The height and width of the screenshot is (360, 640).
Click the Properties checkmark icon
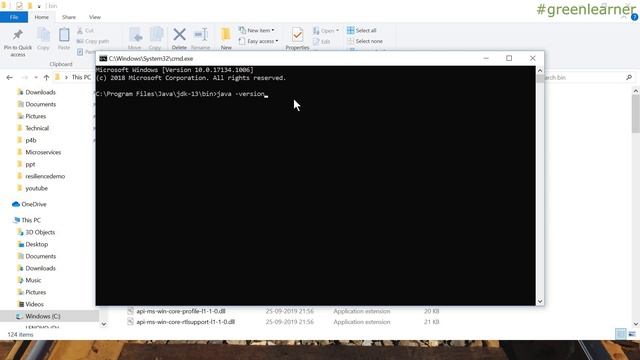[x=297, y=35]
